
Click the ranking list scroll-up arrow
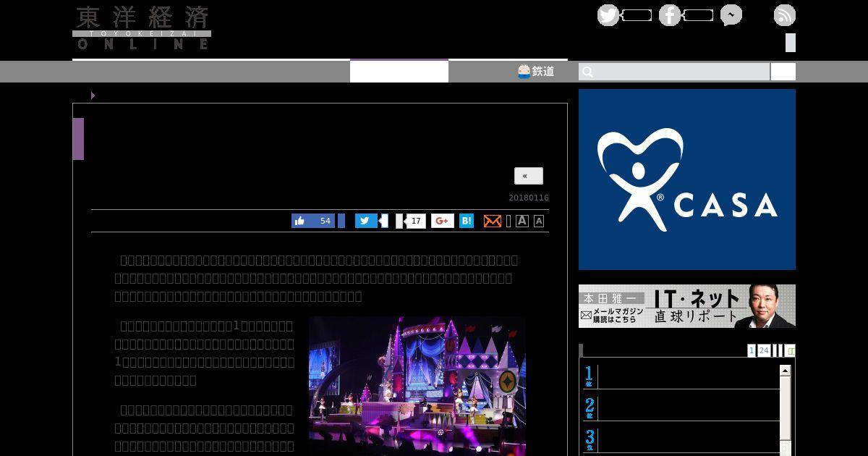point(786,371)
